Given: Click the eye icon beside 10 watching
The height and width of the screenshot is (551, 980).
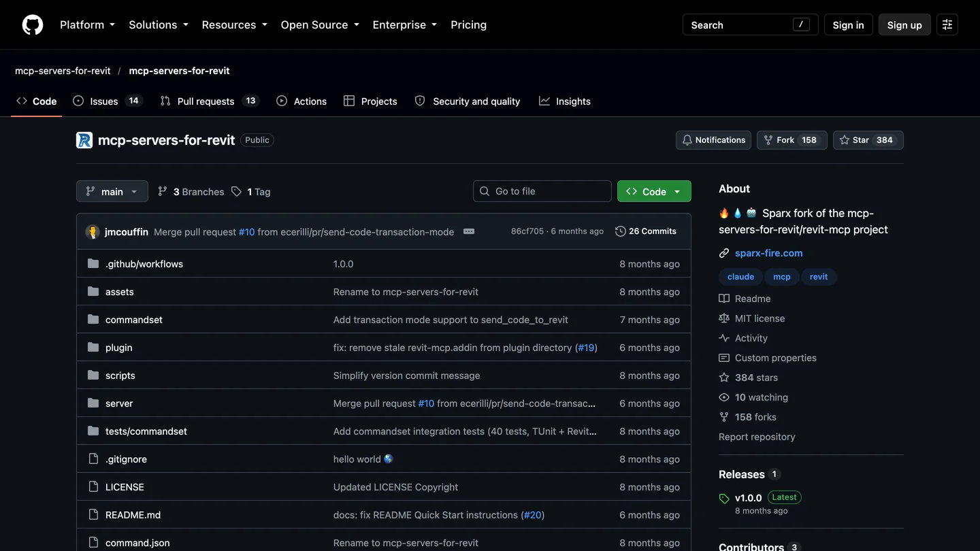Looking at the screenshot, I should (x=724, y=397).
